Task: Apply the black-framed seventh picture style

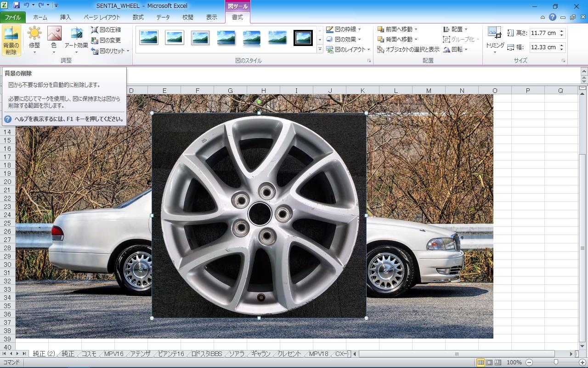Action: (x=303, y=38)
